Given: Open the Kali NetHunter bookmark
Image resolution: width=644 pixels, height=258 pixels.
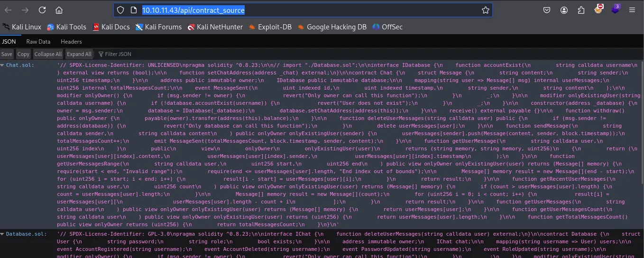Looking at the screenshot, I should click(215, 27).
